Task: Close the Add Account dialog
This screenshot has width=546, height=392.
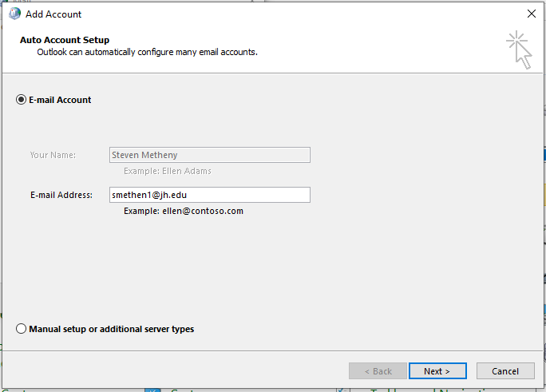Action: [532, 14]
